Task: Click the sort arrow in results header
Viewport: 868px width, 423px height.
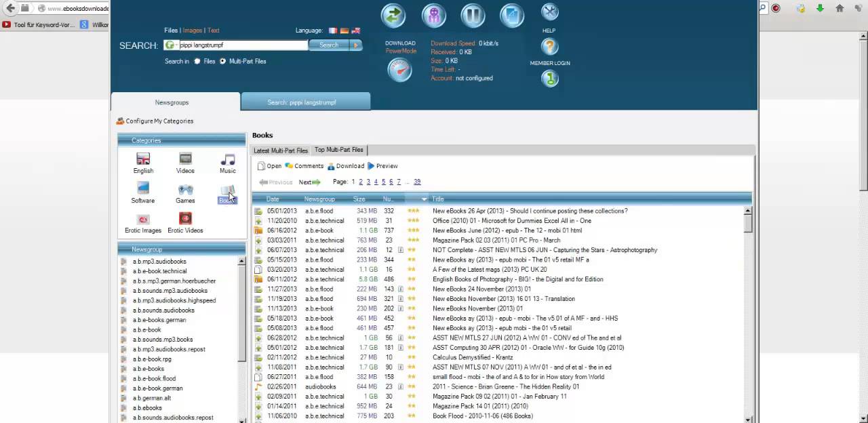Action: (x=424, y=199)
